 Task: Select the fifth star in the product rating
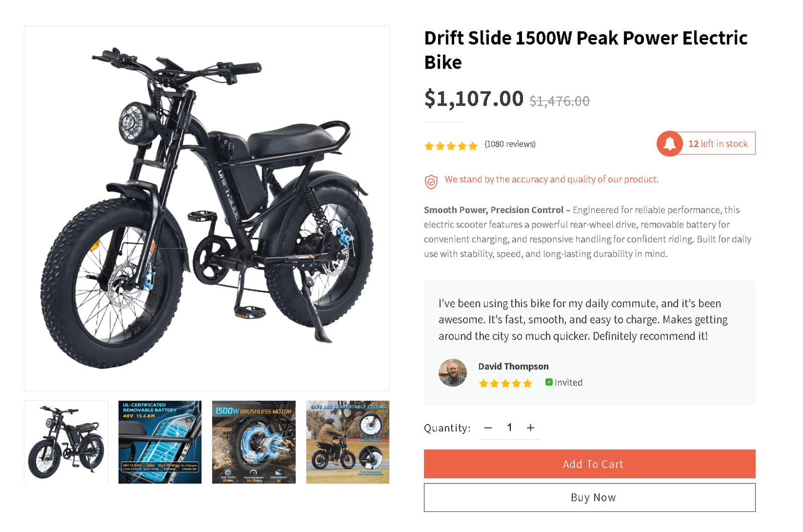472,145
